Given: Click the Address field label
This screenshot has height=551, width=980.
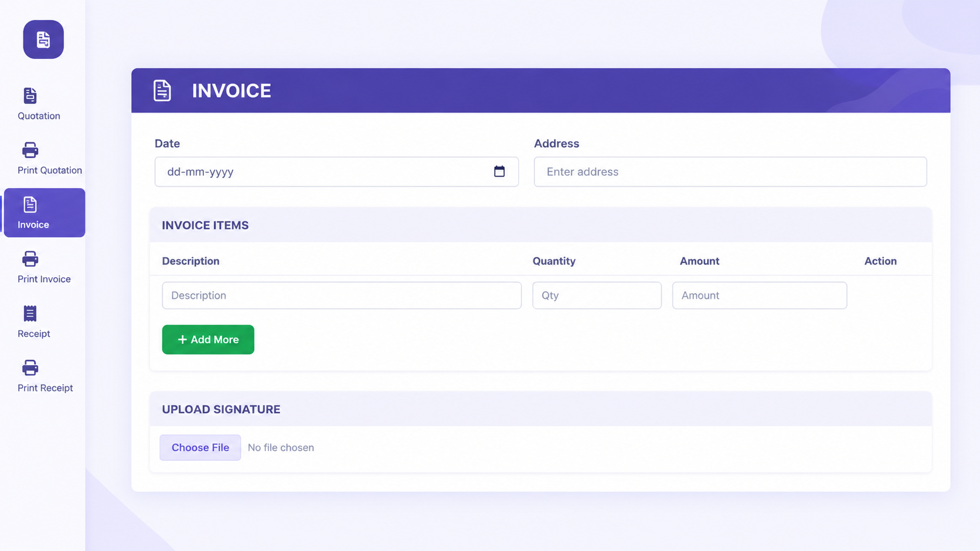Looking at the screenshot, I should (x=556, y=144).
